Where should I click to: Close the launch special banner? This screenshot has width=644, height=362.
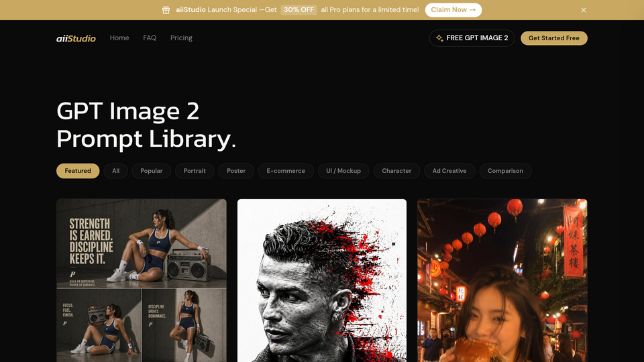click(583, 10)
